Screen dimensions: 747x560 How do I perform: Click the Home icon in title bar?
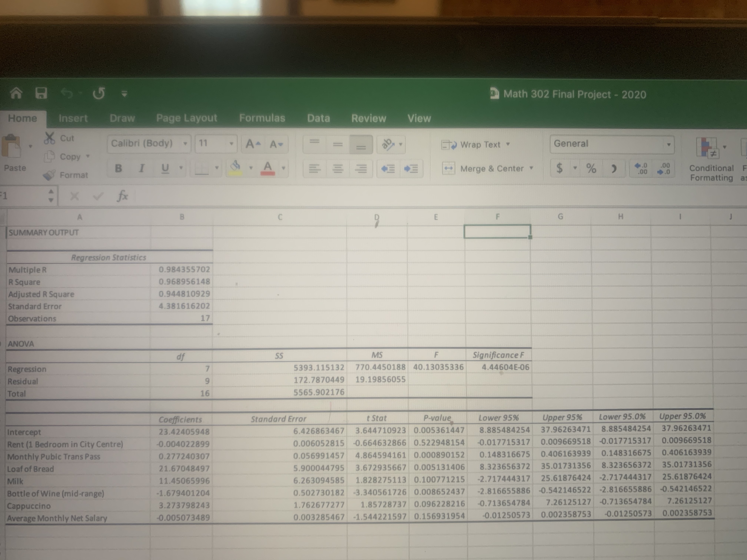click(x=16, y=93)
